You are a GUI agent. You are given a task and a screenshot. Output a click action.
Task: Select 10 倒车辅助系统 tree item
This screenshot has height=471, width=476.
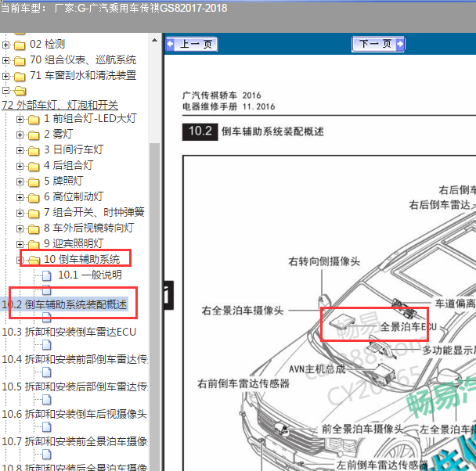point(82,259)
